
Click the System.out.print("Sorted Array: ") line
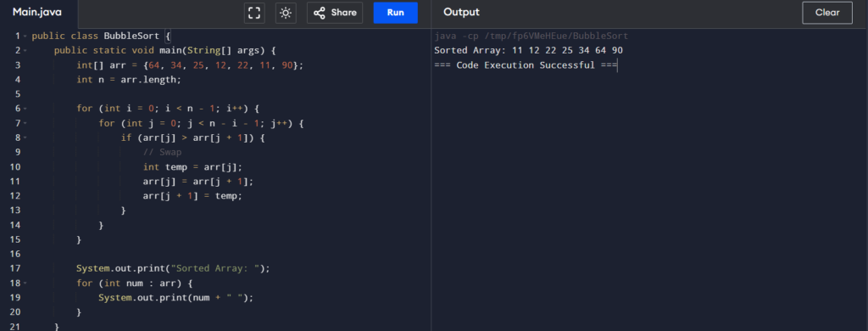(x=173, y=268)
